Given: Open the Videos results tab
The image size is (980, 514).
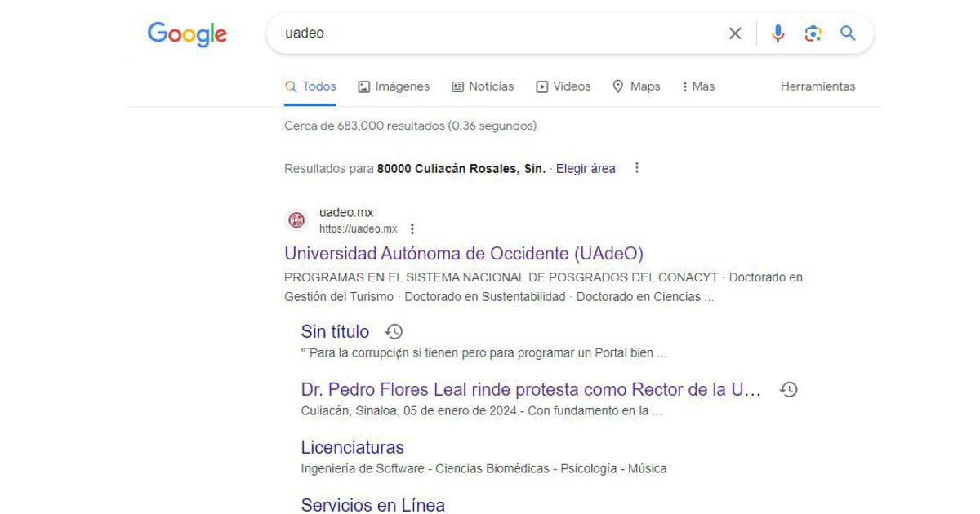Looking at the screenshot, I should pyautogui.click(x=563, y=86).
